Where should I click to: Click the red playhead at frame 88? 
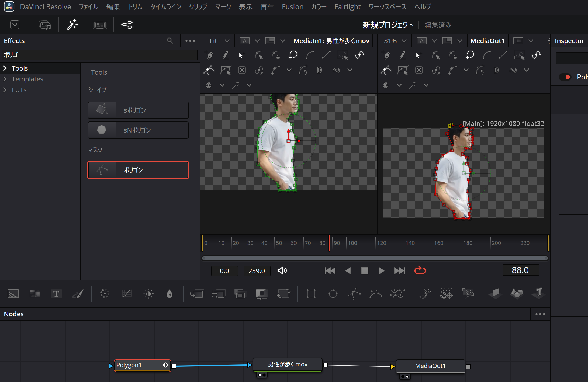click(329, 244)
